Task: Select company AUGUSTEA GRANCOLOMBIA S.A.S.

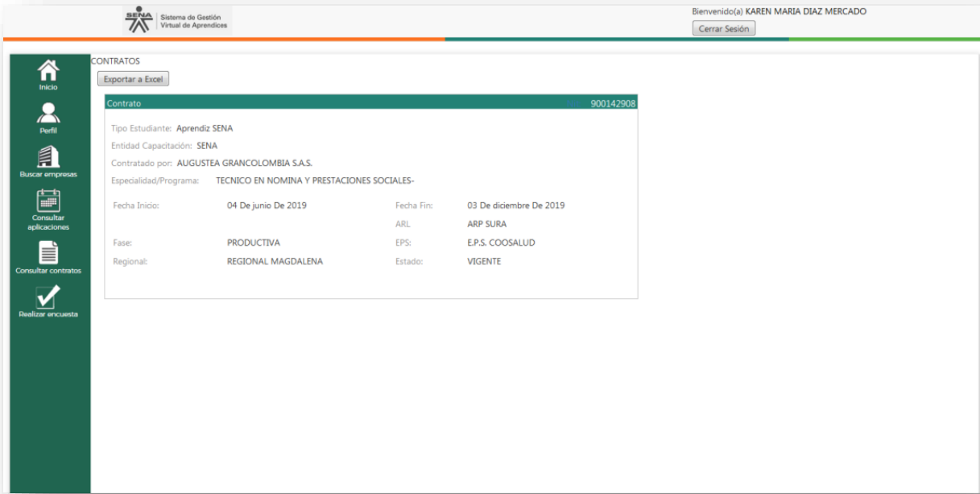Action: 245,163
